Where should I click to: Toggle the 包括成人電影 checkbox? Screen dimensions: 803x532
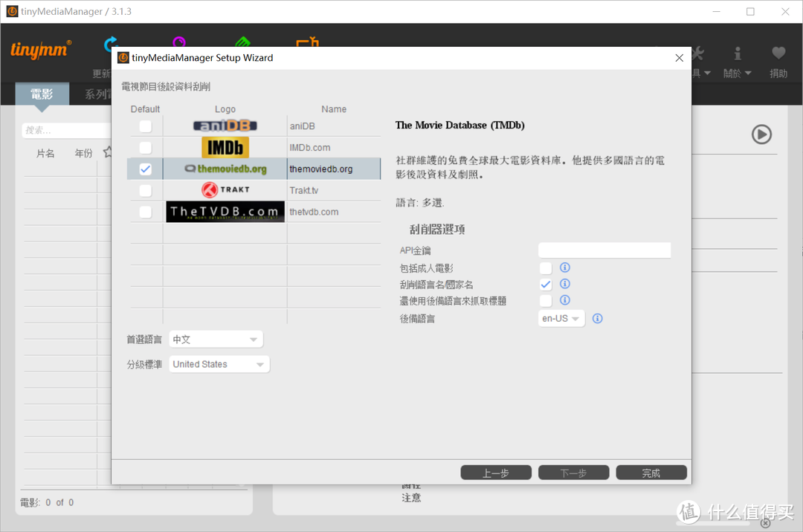pyautogui.click(x=546, y=268)
